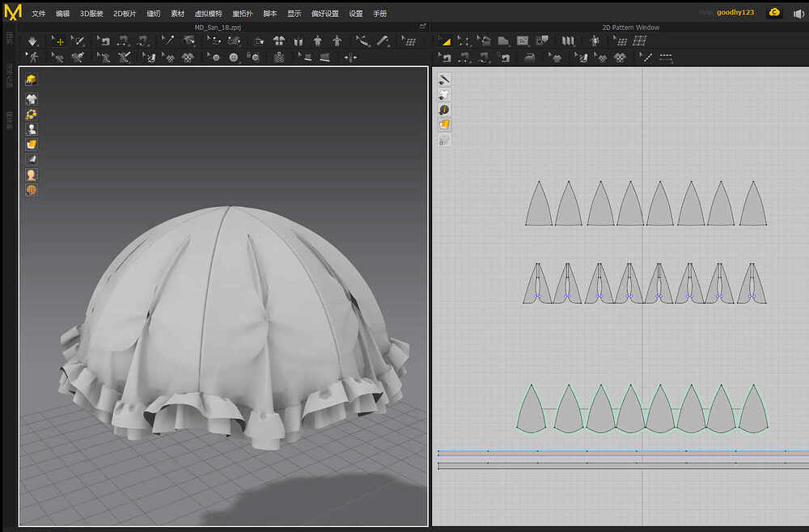809x532 pixels.
Task: Select the yellow triangle Edit Pattern tool
Action: pos(444,41)
